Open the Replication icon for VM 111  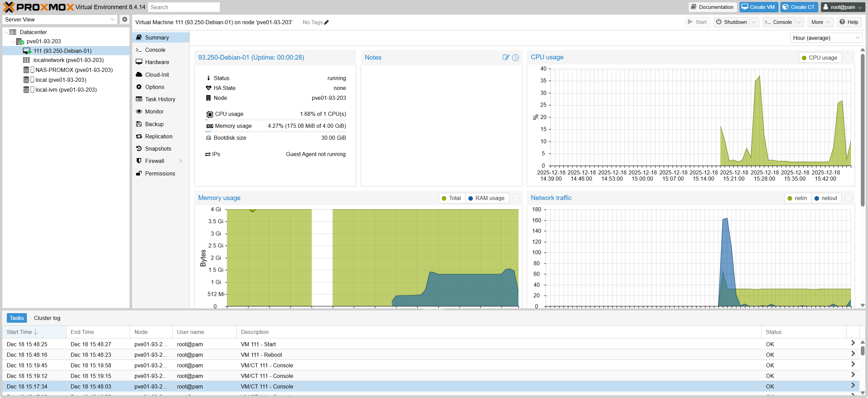[x=139, y=136]
